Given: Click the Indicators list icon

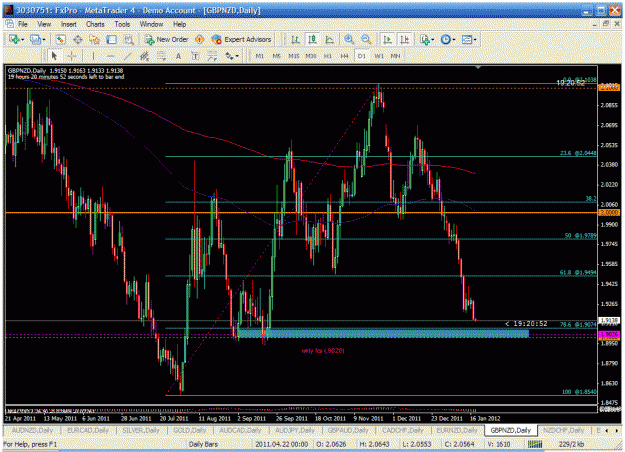Looking at the screenshot, I should [x=425, y=39].
